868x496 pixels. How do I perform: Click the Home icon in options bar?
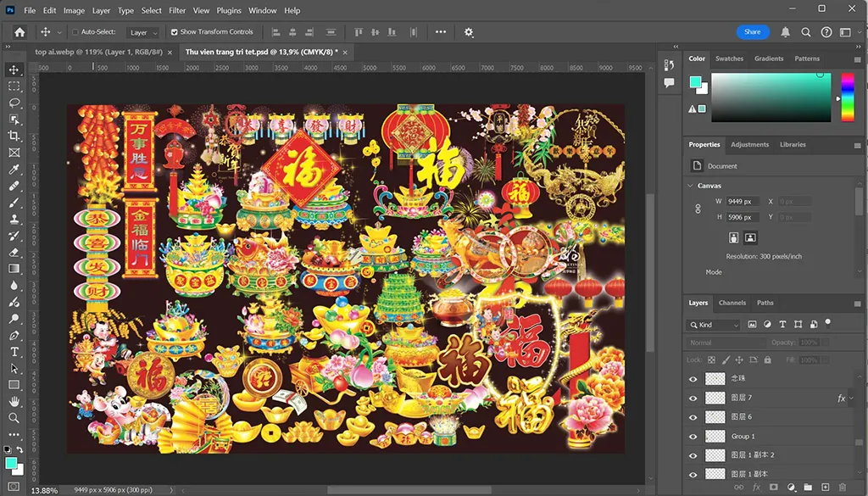(19, 32)
